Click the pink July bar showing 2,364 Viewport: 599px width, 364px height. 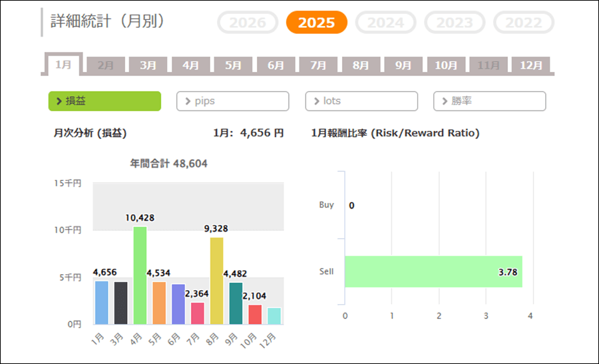(198, 313)
